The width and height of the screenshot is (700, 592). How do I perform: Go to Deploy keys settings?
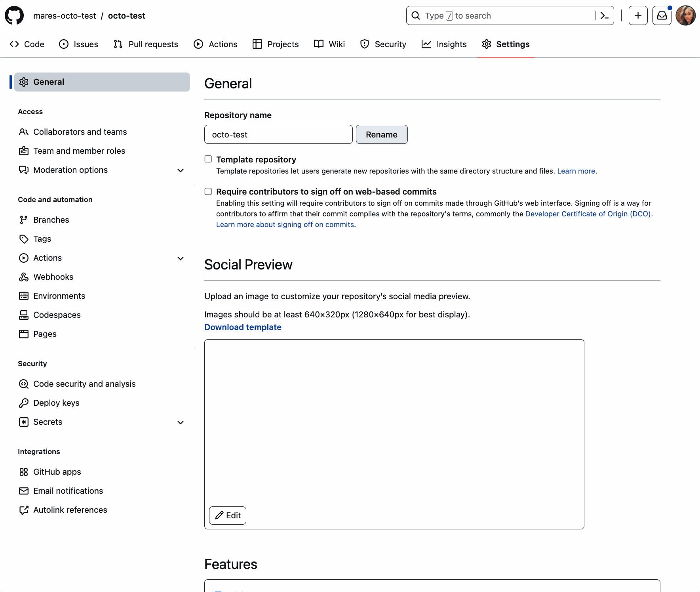pos(56,403)
